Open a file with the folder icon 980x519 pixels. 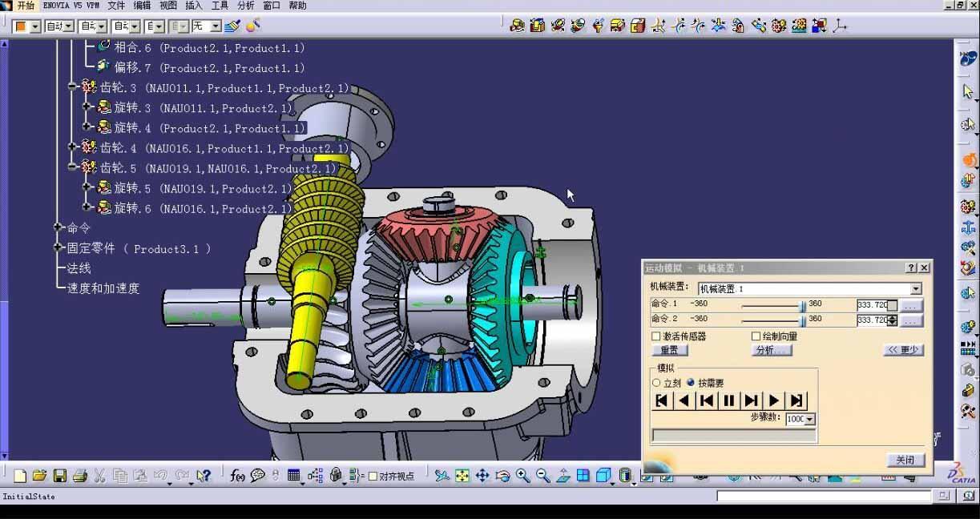coord(39,476)
